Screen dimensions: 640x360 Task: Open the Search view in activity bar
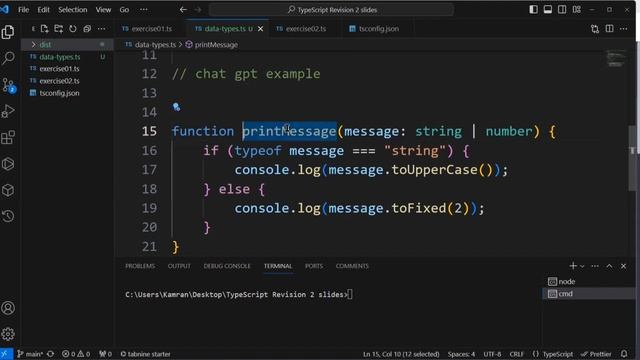click(8, 58)
